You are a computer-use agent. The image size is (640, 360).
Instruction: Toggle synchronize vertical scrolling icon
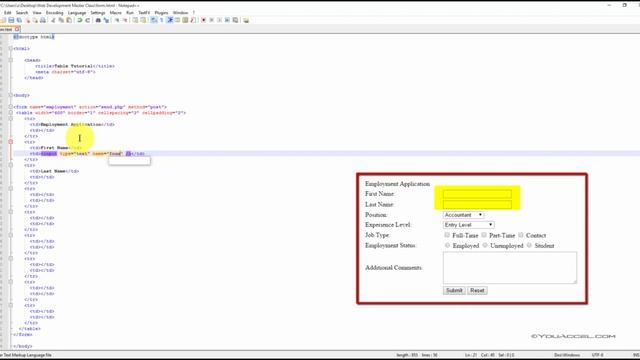coord(135,20)
